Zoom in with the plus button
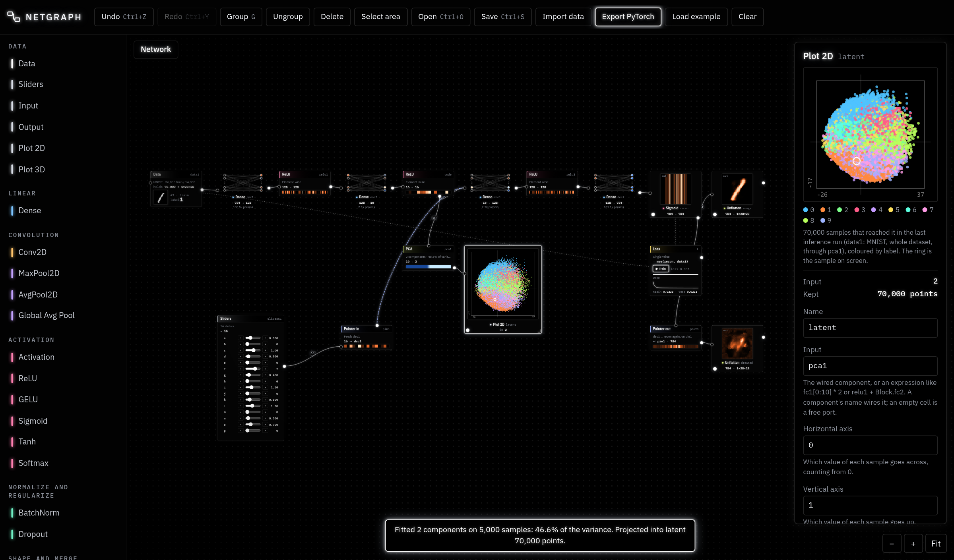The width and height of the screenshot is (954, 560). (913, 544)
